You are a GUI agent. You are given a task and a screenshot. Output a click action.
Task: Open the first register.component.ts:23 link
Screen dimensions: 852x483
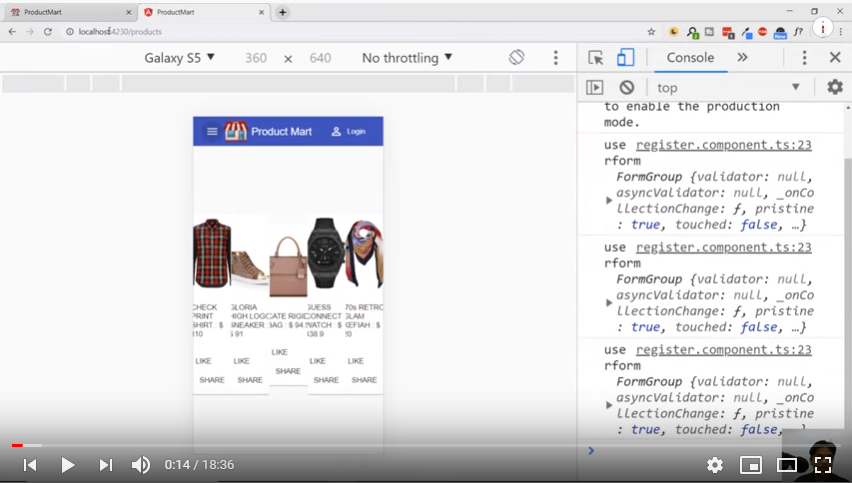723,145
